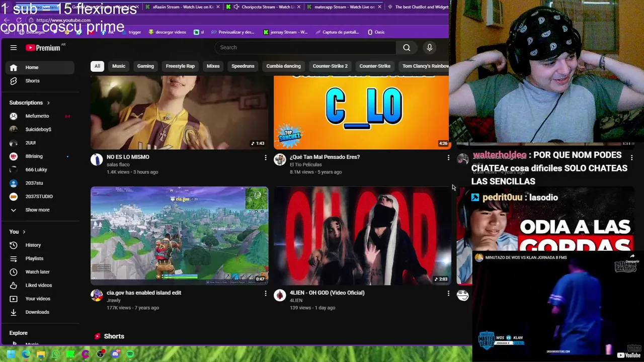The width and height of the screenshot is (644, 362).
Task: Select the Mixes filter chip
Action: [x=213, y=66]
